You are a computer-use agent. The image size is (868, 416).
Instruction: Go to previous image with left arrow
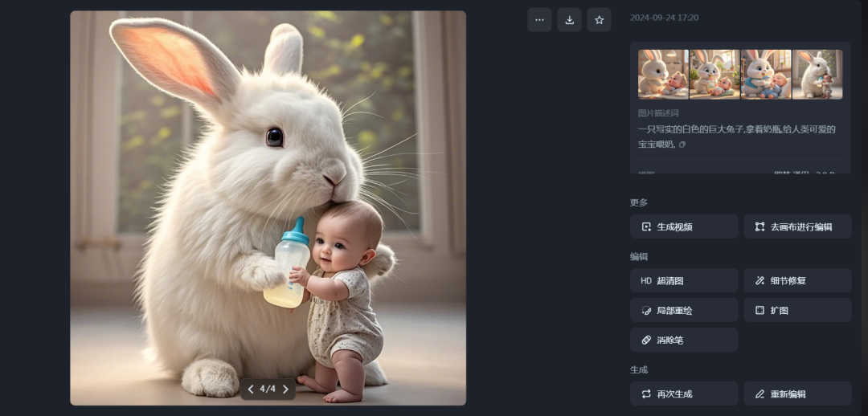click(x=250, y=389)
